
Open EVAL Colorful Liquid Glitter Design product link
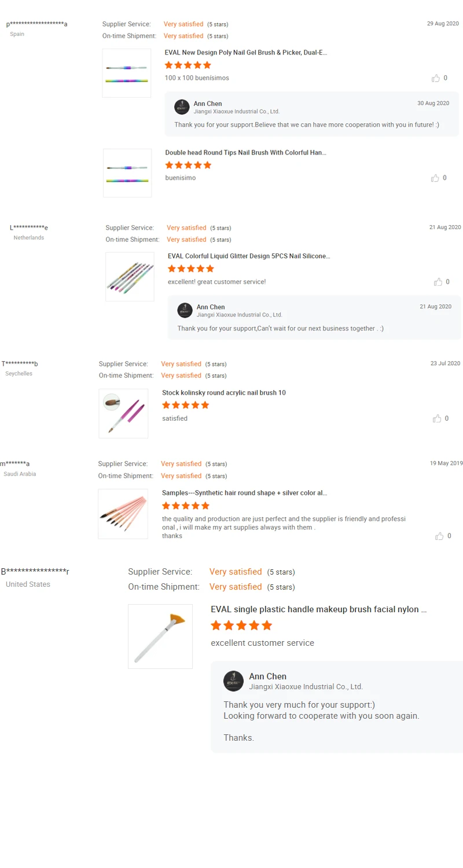pos(249,256)
